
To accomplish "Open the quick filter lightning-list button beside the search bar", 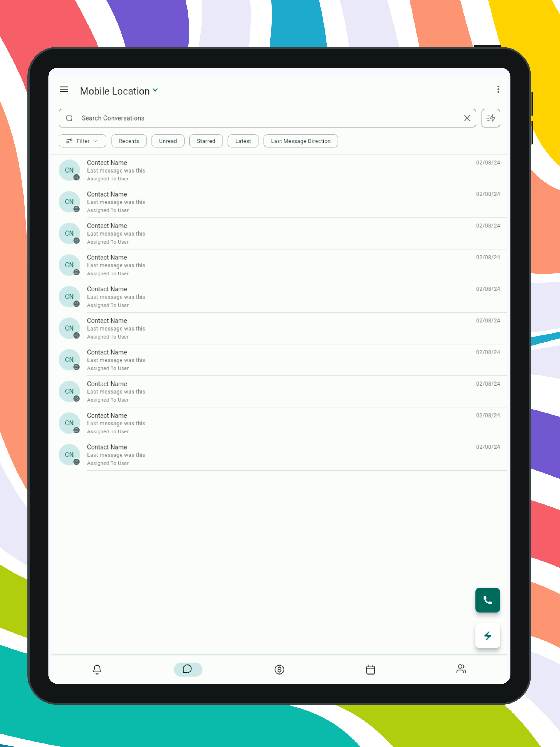I will (491, 118).
